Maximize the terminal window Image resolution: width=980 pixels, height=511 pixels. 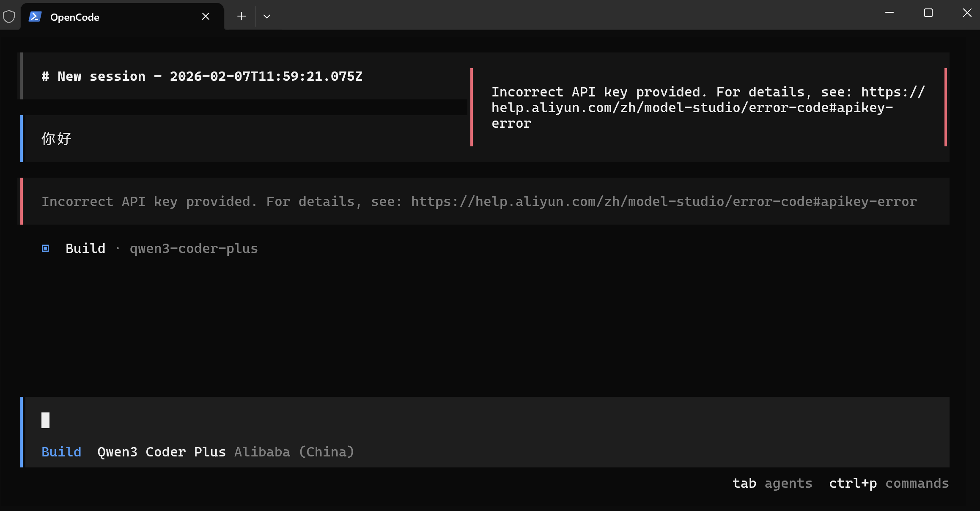tap(928, 13)
